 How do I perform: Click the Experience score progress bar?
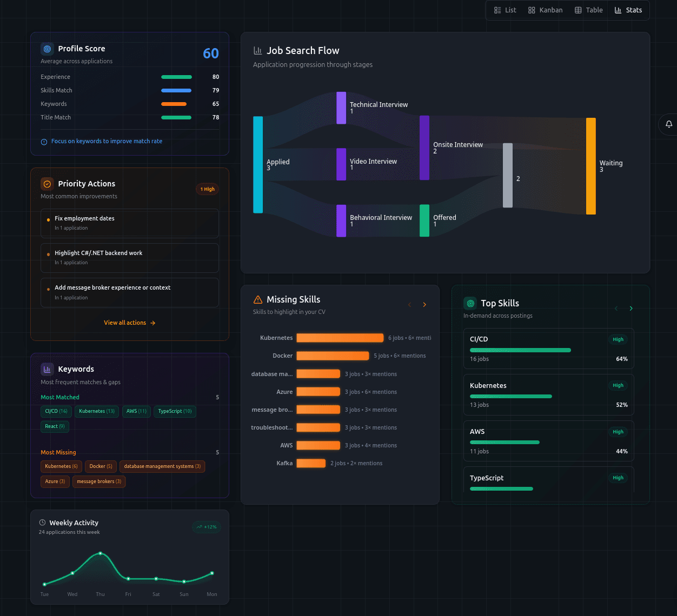[x=176, y=77]
